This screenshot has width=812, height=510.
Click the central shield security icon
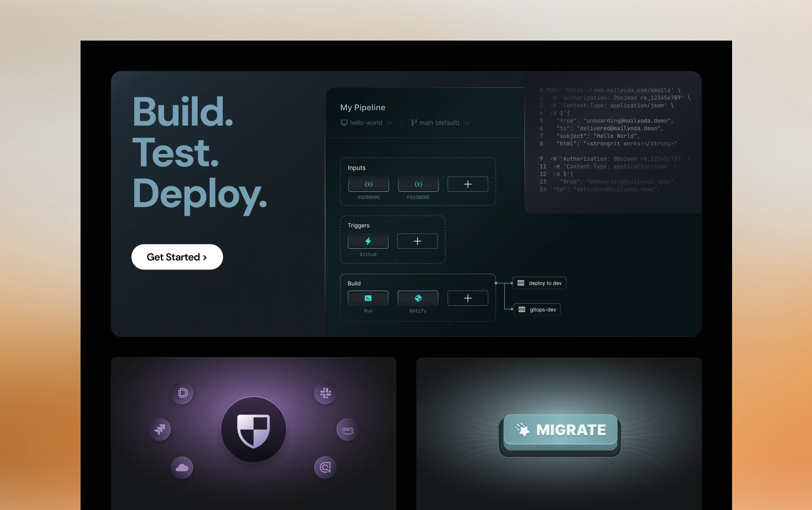pyautogui.click(x=253, y=429)
